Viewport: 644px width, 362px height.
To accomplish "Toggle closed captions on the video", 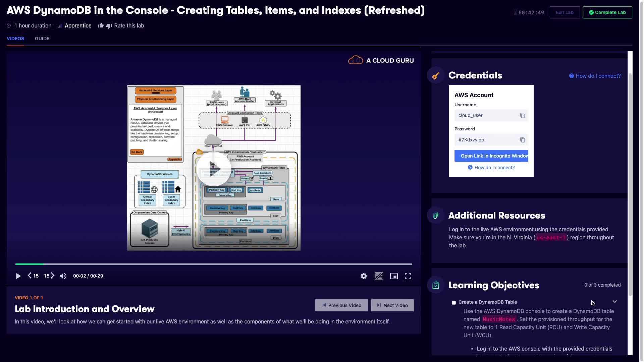I will point(379,276).
